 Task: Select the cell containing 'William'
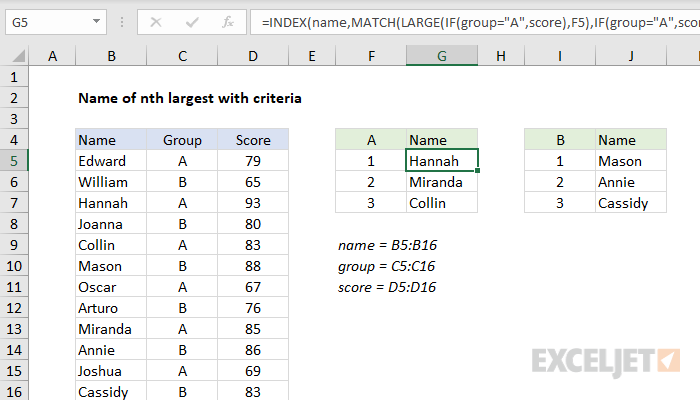point(111,182)
